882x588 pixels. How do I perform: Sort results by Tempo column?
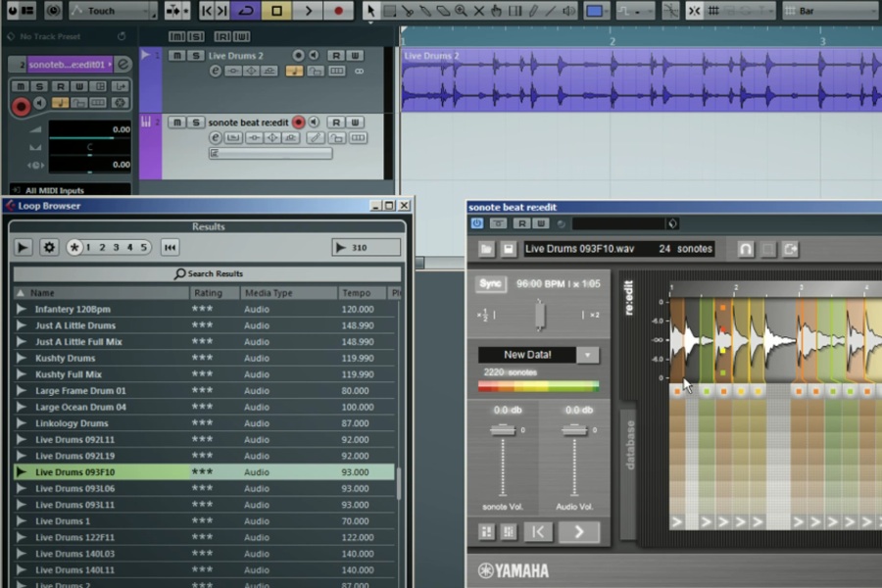(x=363, y=293)
